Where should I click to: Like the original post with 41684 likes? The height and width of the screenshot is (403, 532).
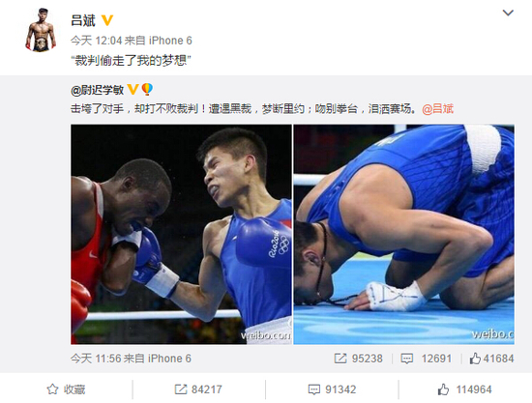pyautogui.click(x=492, y=359)
